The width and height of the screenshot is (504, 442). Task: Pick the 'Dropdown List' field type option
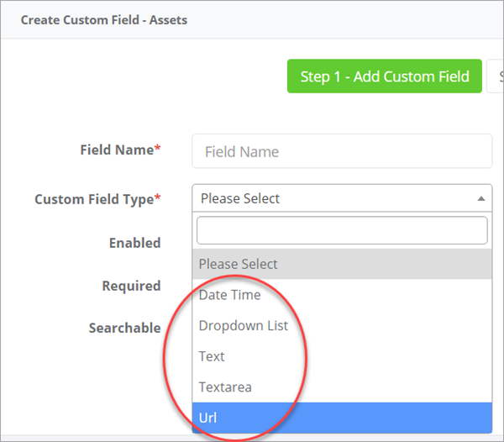click(x=244, y=325)
